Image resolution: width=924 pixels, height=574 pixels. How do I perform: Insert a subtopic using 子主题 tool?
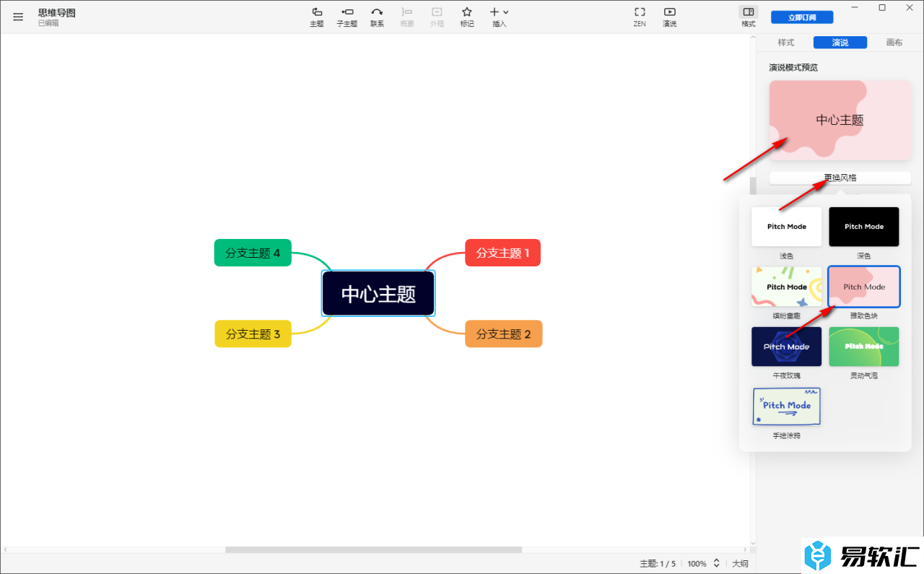[x=347, y=17]
